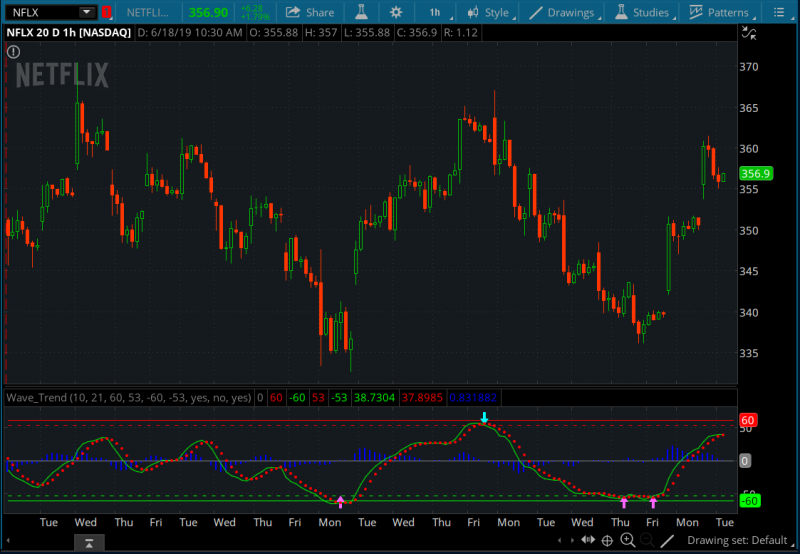800x554 pixels.
Task: Click the 356.90 last price in toolbar
Action: [x=208, y=12]
